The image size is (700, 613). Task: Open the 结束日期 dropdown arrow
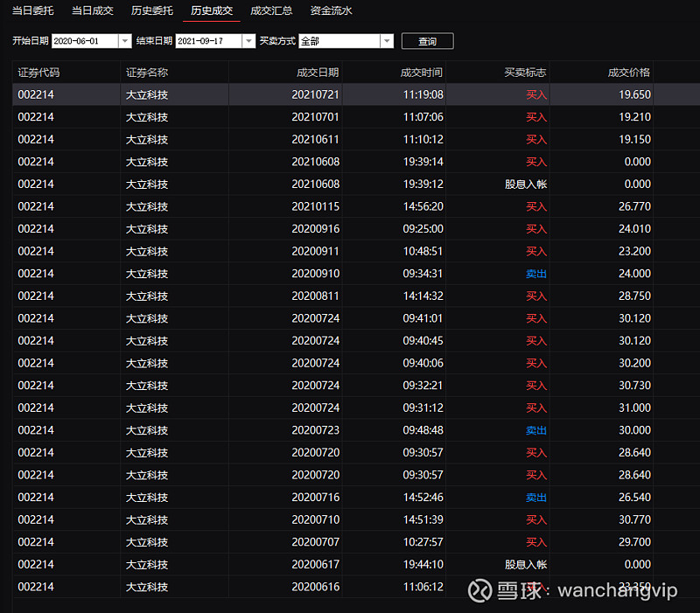click(x=248, y=41)
